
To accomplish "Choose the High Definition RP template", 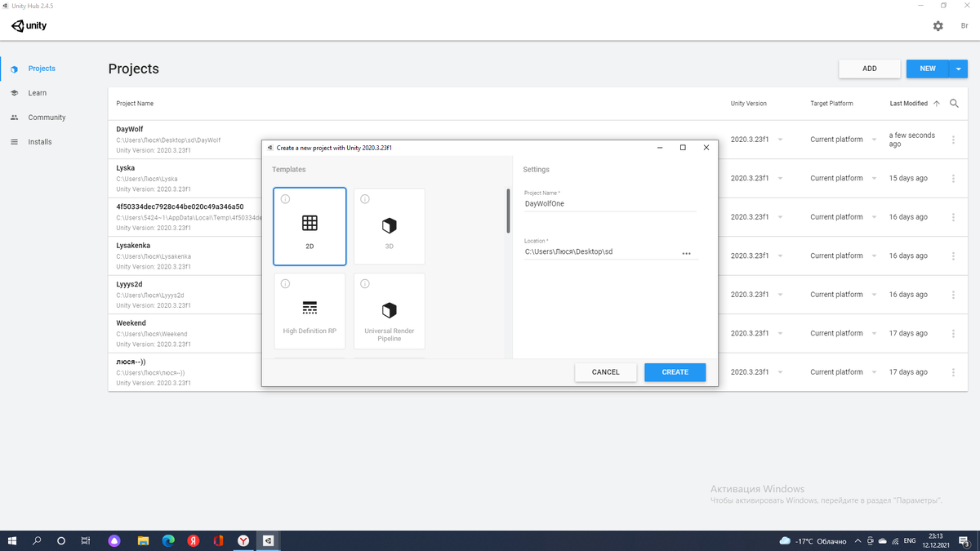I will coord(310,312).
